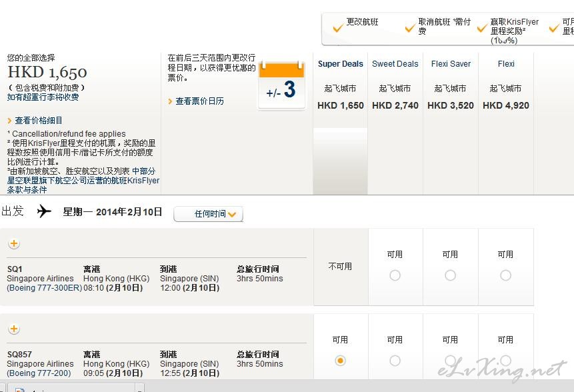Select Flexi Saver fare for SQ857
The image size is (574, 392).
pos(450,361)
